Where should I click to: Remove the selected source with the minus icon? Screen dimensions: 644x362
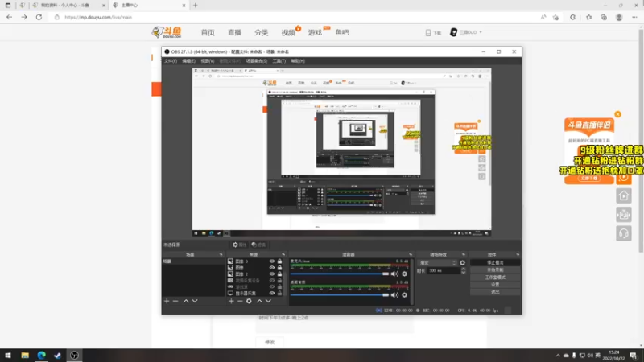(x=240, y=301)
